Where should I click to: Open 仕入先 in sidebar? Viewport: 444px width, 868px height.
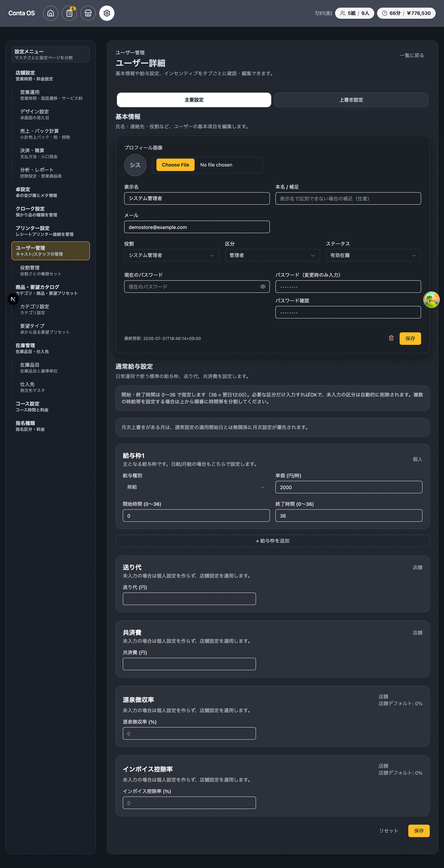53,387
